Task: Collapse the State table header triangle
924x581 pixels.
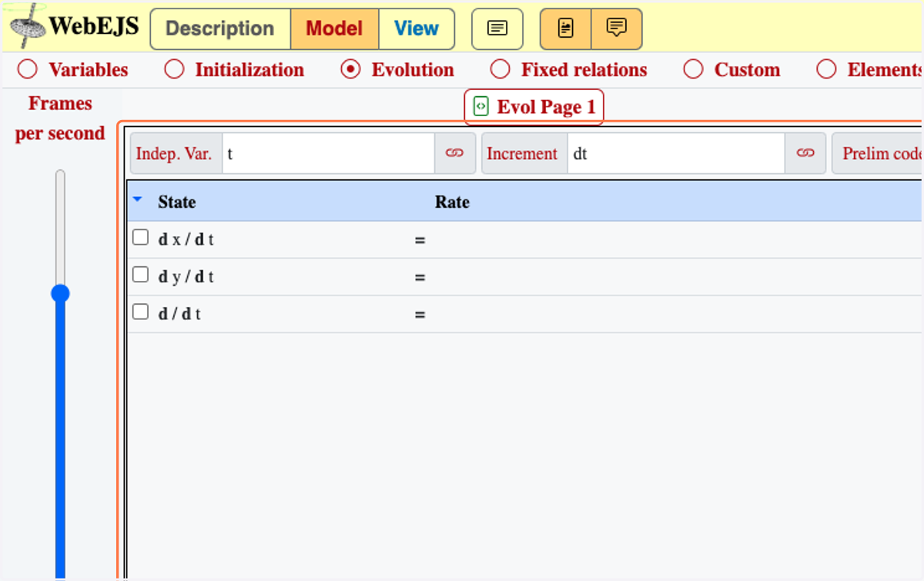Action: [138, 200]
